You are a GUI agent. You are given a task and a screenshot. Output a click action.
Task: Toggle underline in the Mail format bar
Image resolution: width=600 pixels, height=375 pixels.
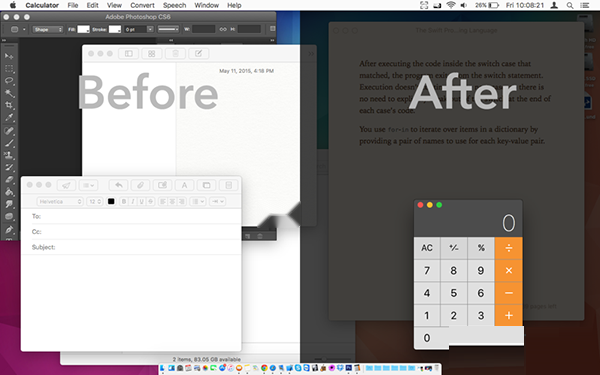point(142,201)
